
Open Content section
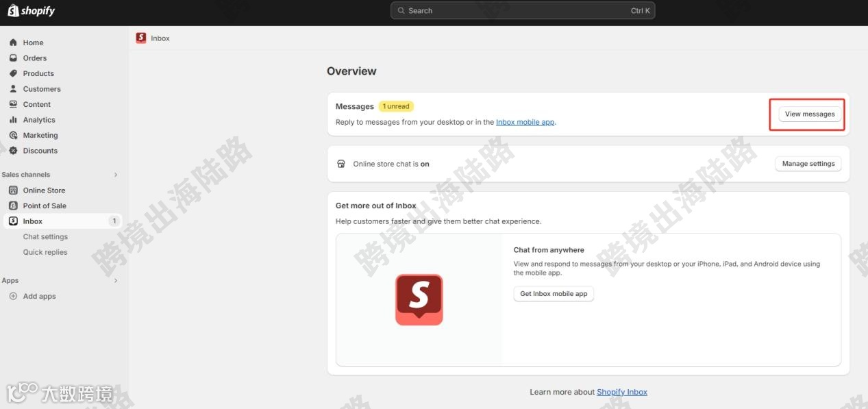[37, 104]
